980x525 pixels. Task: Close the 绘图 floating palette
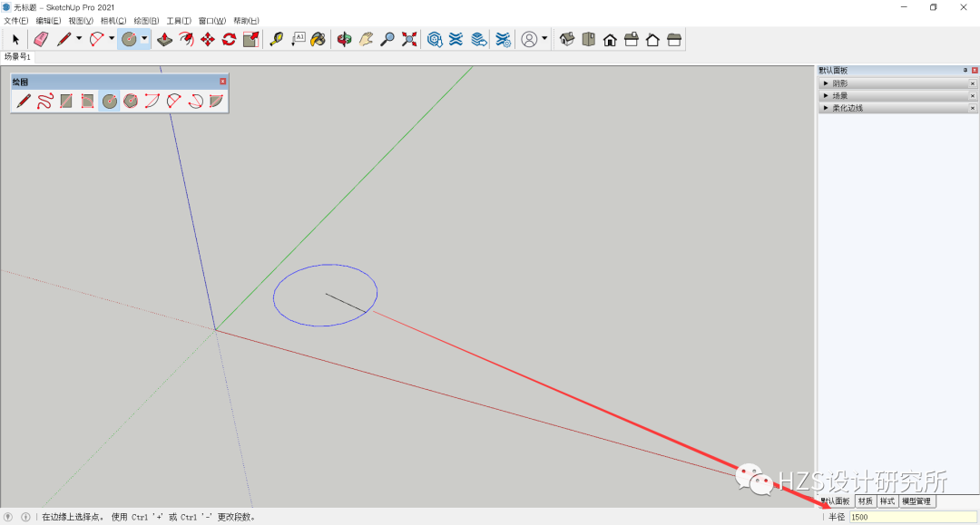pyautogui.click(x=222, y=81)
